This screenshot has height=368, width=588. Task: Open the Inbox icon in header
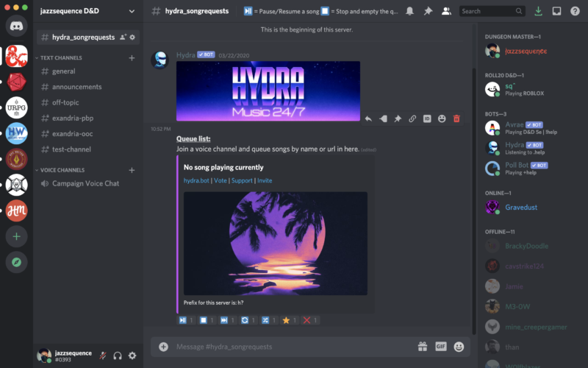coord(556,11)
